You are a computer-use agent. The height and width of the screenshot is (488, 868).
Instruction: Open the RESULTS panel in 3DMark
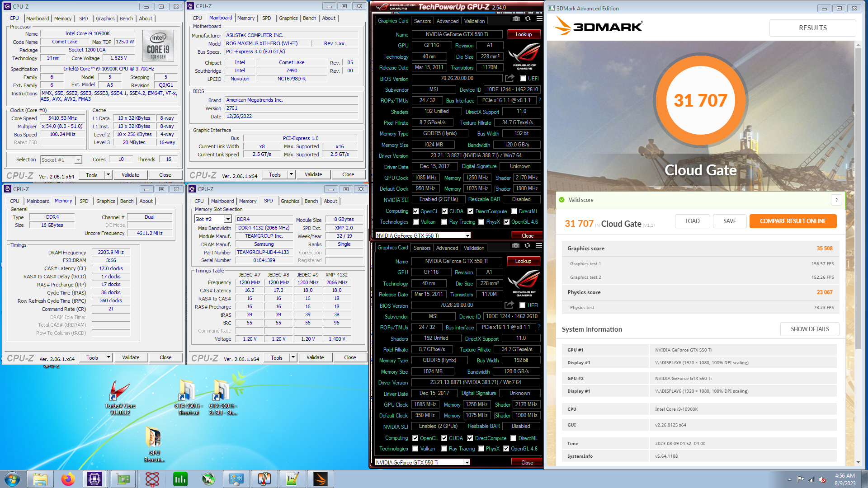tap(812, 28)
